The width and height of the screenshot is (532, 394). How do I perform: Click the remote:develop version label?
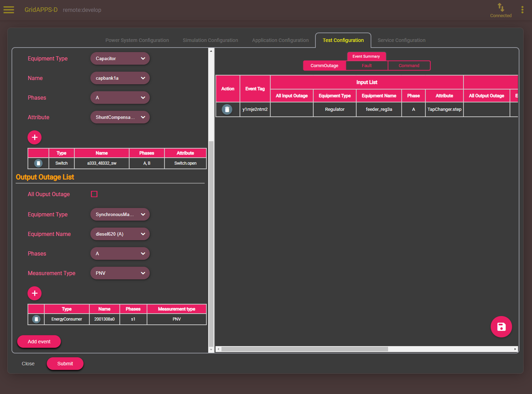[82, 10]
